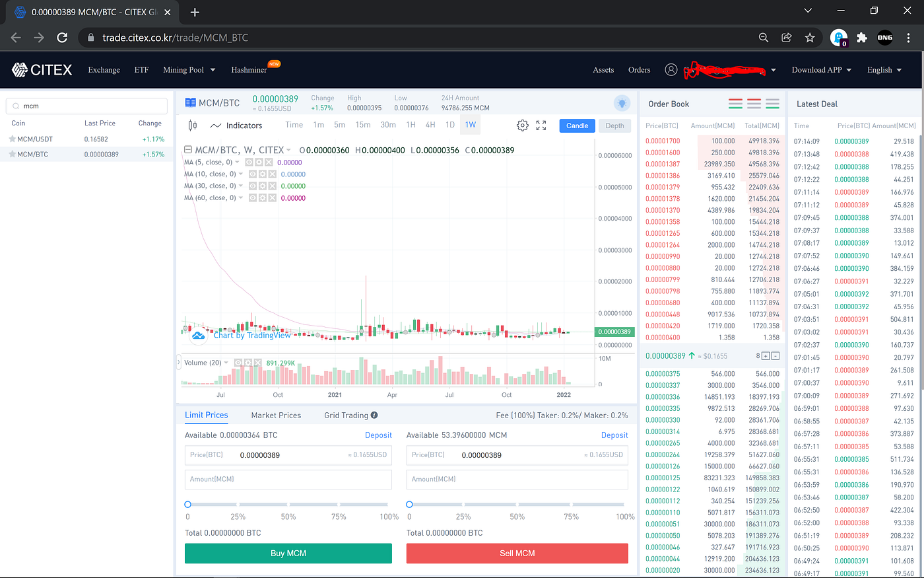The width and height of the screenshot is (924, 578).
Task: Switch chart to Depth view
Action: pos(614,126)
